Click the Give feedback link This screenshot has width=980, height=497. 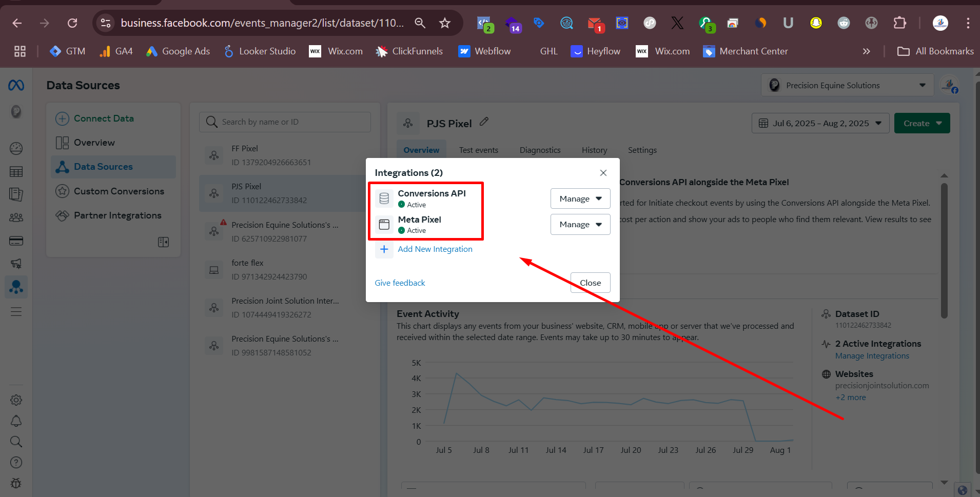[400, 283]
